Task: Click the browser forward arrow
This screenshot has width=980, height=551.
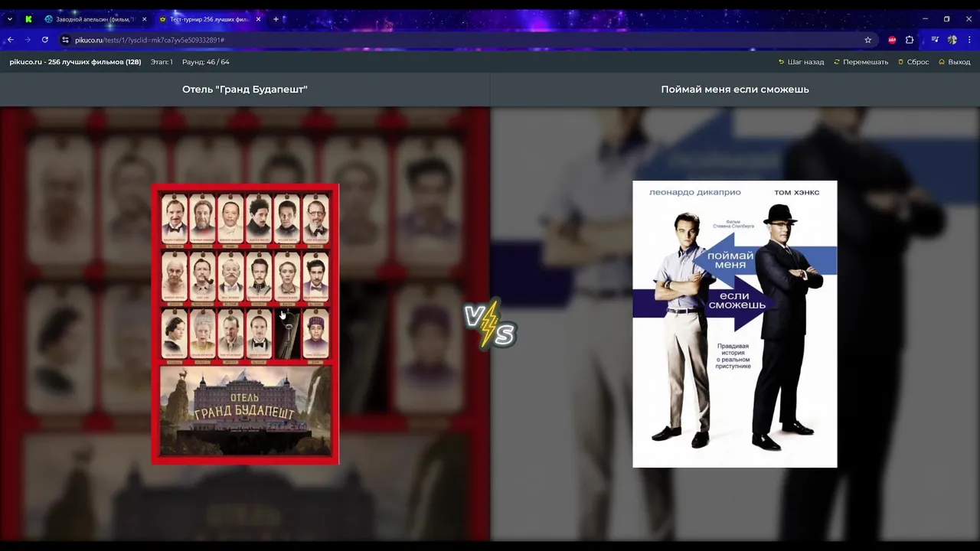Action: point(28,40)
